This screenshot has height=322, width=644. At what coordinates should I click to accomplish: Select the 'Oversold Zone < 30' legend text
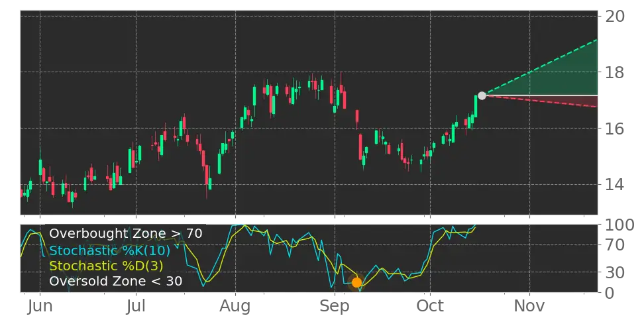coord(116,282)
